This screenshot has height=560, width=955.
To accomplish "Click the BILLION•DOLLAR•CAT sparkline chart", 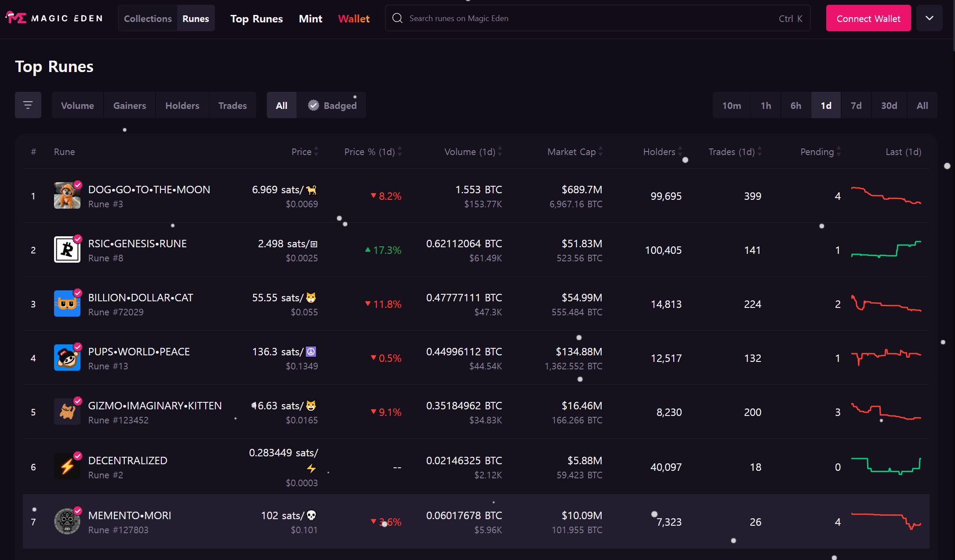I will pos(886,303).
